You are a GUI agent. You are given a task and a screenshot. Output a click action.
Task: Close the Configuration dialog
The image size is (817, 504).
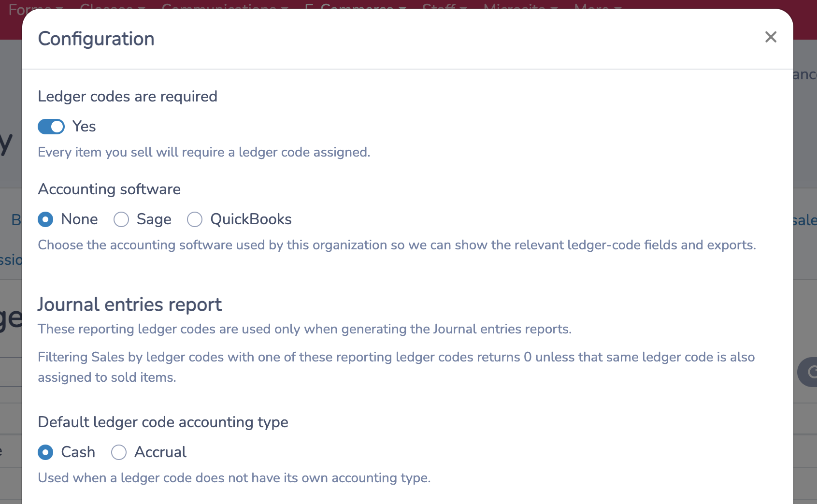771,37
